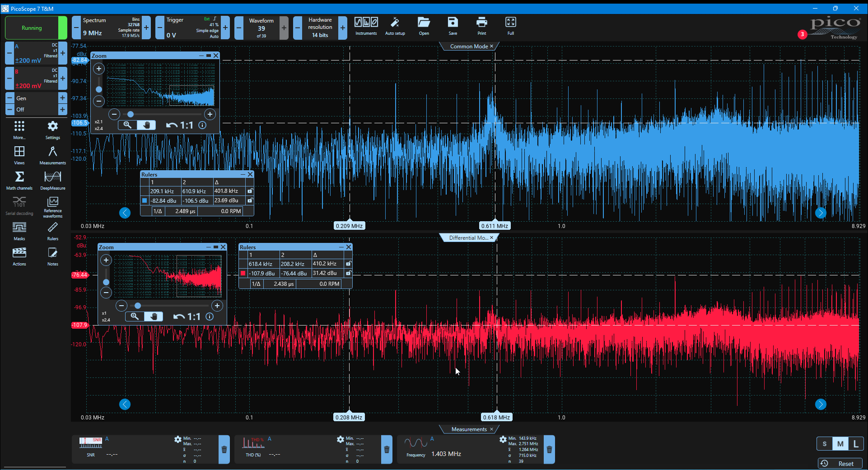Minimize the upper Rulers panel
Image resolution: width=868 pixels, height=470 pixels.
pyautogui.click(x=243, y=174)
